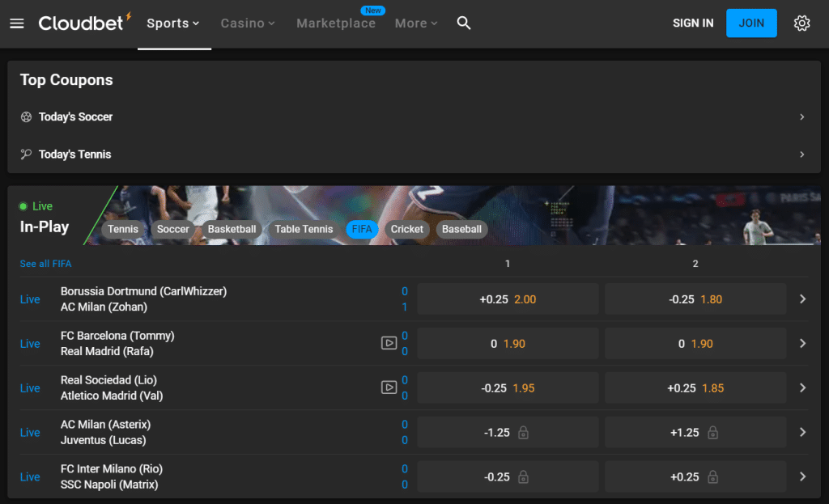The image size is (829, 504).
Task: Click AC Milan (Asterix) team name
Action: click(x=106, y=424)
